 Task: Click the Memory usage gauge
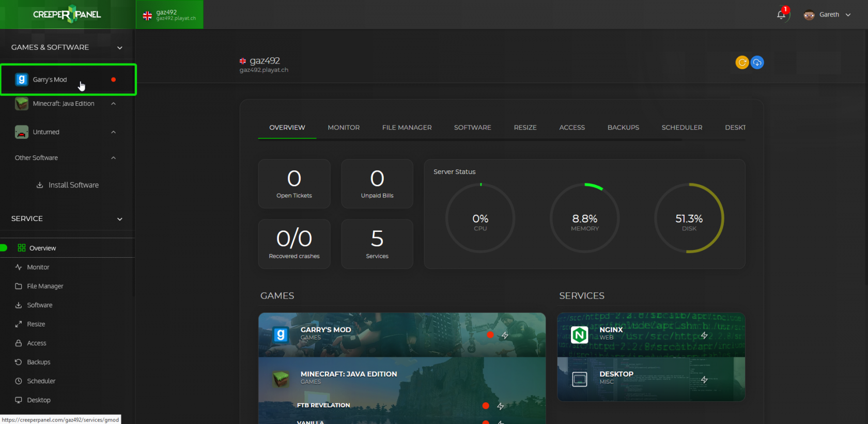click(585, 218)
